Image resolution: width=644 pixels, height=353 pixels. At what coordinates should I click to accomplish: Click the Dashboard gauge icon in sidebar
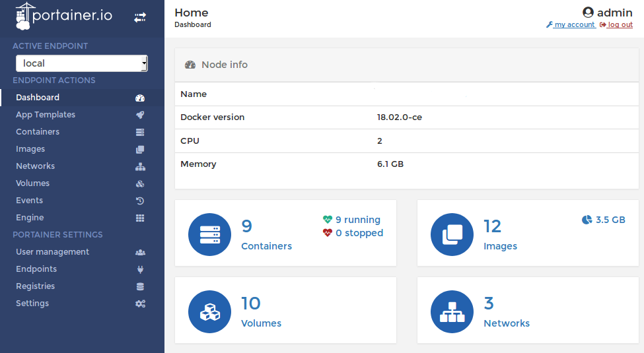point(140,98)
